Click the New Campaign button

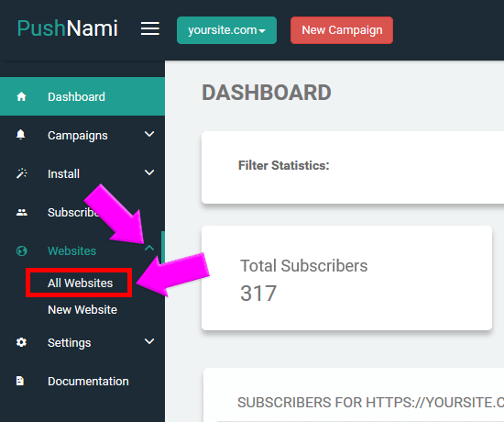pos(342,30)
